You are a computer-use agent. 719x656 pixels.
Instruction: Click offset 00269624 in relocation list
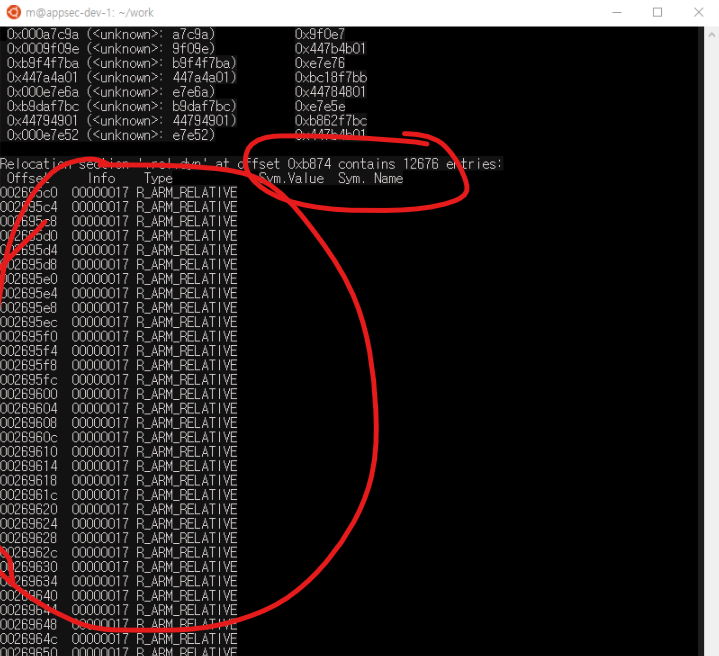(x=29, y=524)
